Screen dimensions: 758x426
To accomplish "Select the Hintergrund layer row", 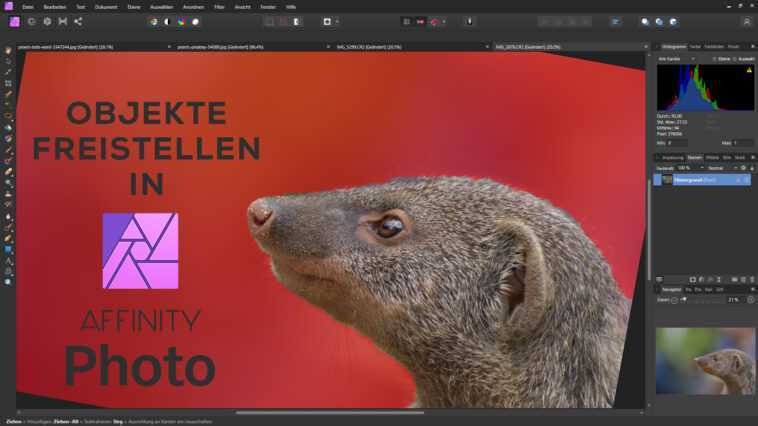I will (x=702, y=180).
